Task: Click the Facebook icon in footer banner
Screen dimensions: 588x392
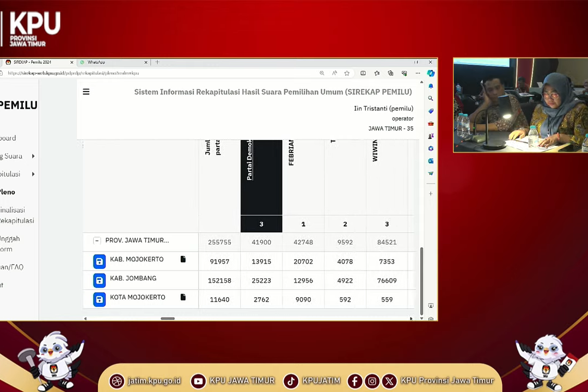Action: pyautogui.click(x=355, y=381)
